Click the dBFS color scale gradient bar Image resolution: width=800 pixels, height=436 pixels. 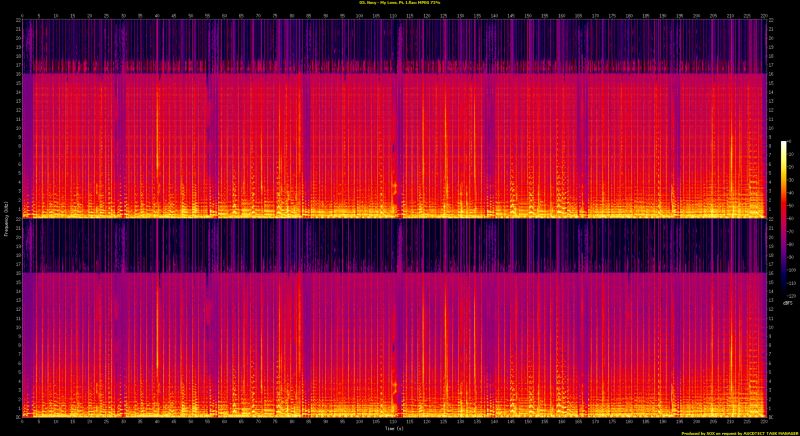(x=784, y=218)
